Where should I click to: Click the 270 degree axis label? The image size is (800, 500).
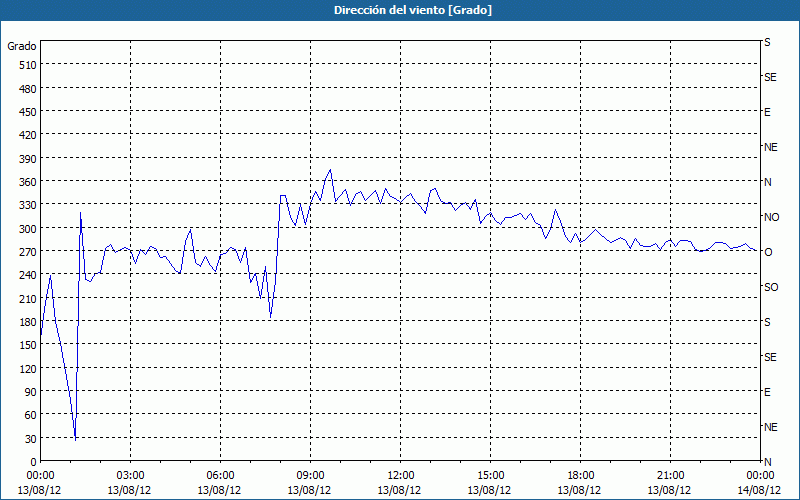28,252
